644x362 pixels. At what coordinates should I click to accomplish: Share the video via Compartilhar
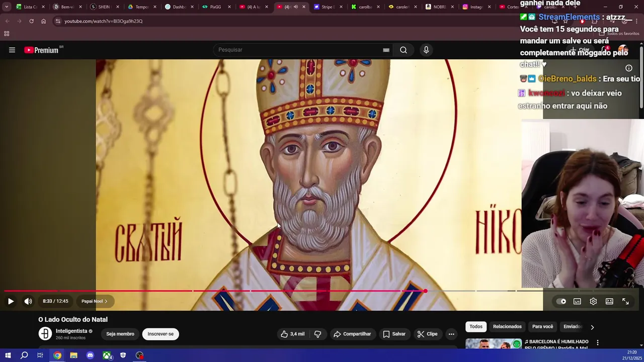352,334
